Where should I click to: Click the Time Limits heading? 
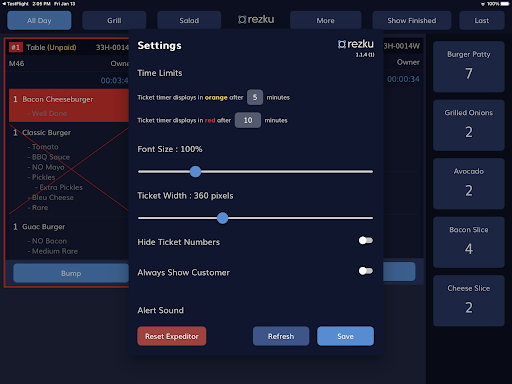tap(160, 73)
